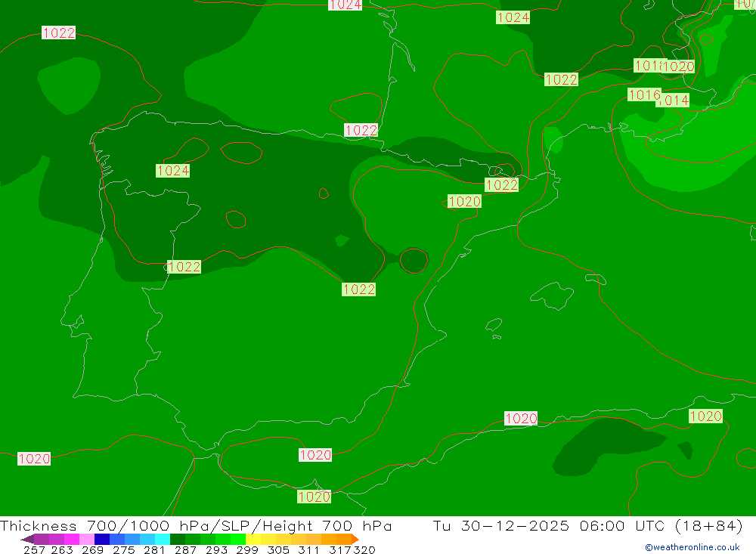The image size is (756, 554).
Task: Pick the cyan legend swatch
Action: point(163,539)
